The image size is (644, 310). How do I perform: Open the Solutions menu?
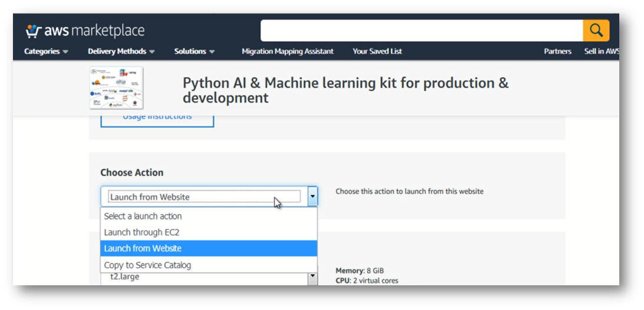pos(194,51)
